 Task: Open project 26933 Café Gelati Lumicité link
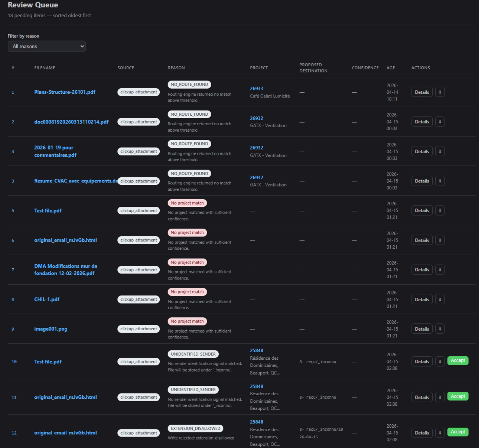pyautogui.click(x=256, y=88)
